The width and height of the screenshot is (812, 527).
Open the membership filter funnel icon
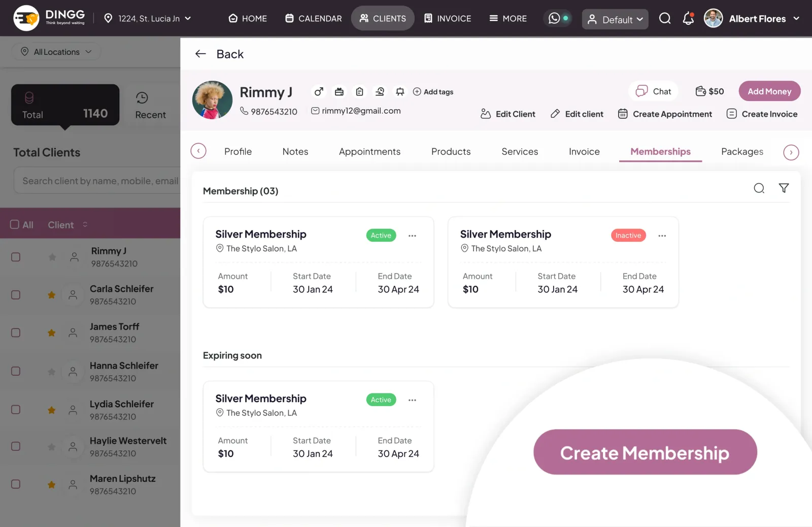(784, 188)
